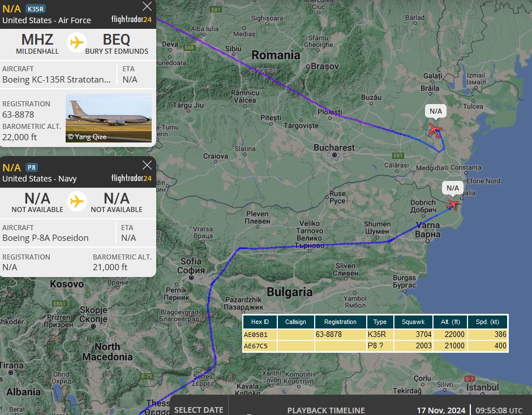Click the KC-135R aircraft icon near Galați

coord(435,130)
